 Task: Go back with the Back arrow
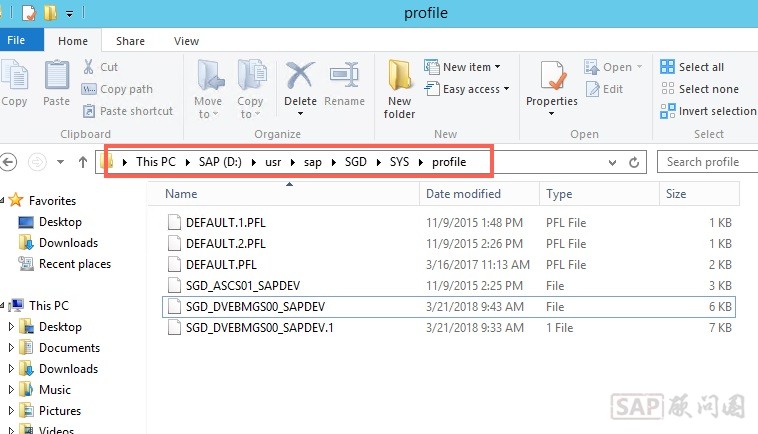(x=8, y=162)
